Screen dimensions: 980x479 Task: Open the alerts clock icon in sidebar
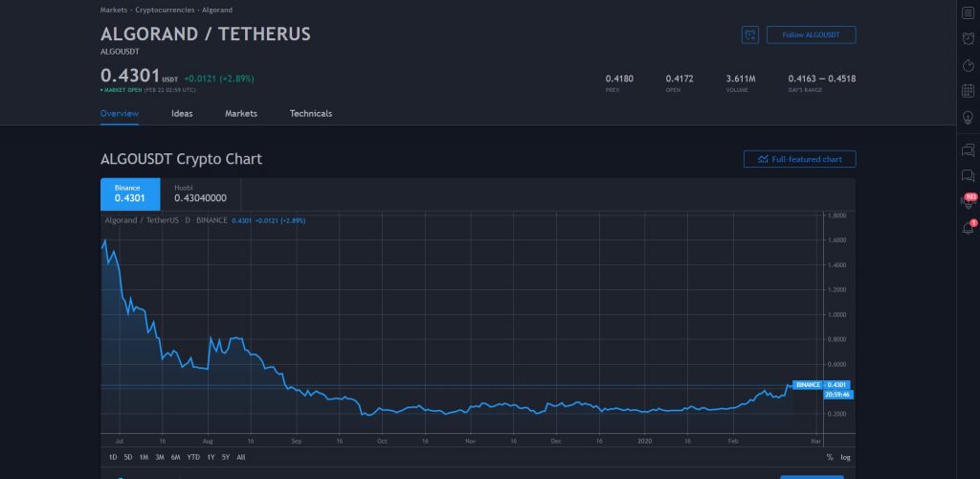pyautogui.click(x=968, y=38)
